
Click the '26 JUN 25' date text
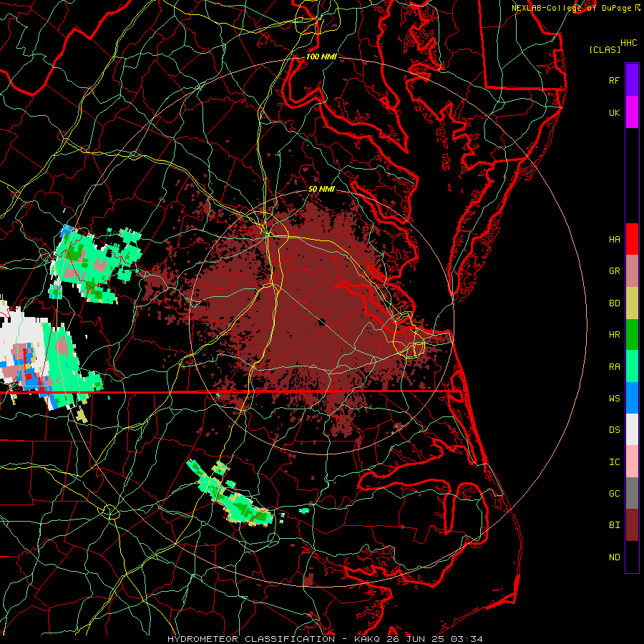(415, 639)
